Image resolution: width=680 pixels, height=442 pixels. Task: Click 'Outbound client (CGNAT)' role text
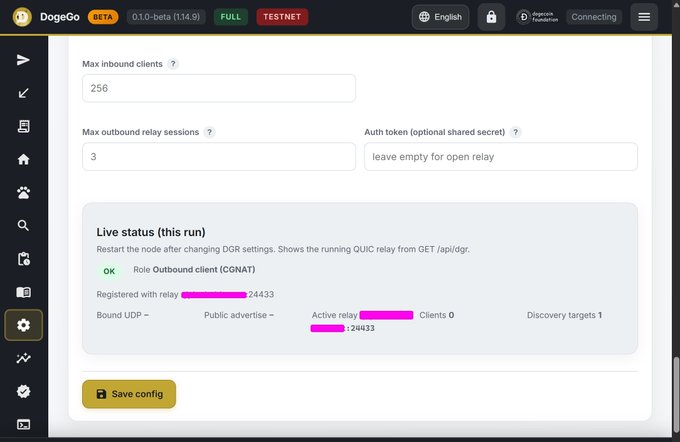(x=204, y=269)
